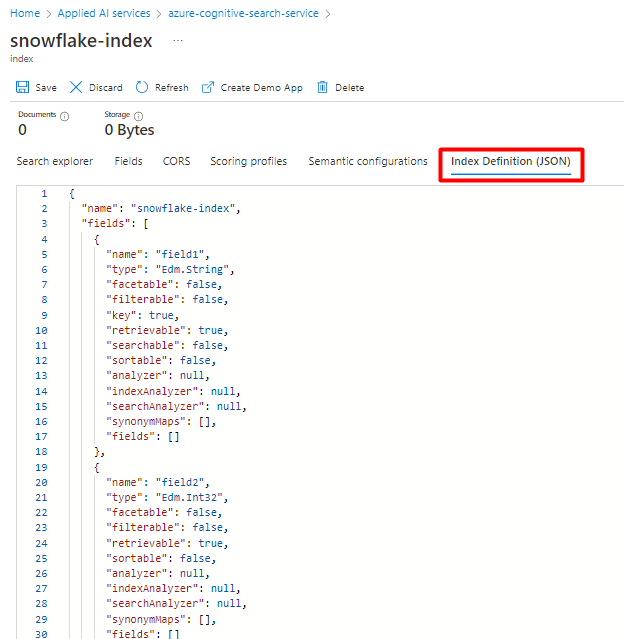Click the Delete button label
Image resolution: width=624 pixels, height=639 pixels.
(x=350, y=88)
